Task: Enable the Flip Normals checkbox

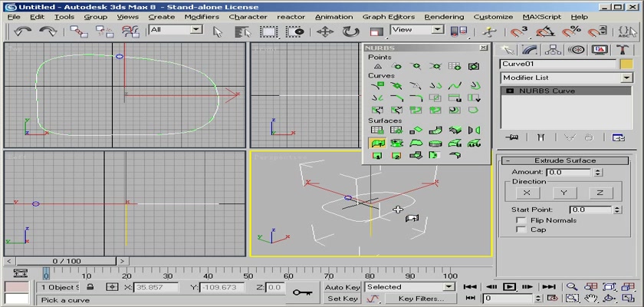Action: tap(521, 220)
